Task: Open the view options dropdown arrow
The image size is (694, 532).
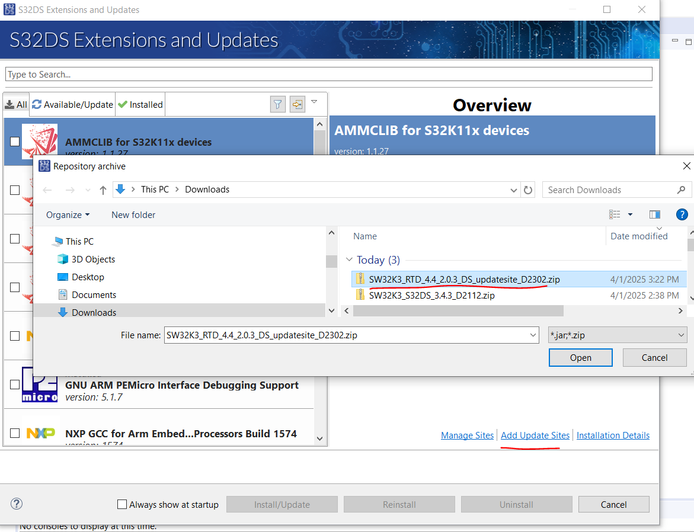Action: click(x=630, y=215)
